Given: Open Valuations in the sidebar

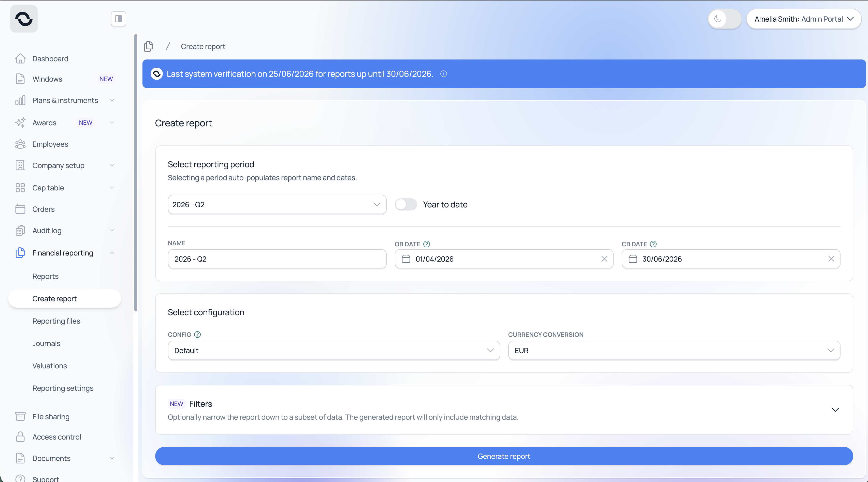Looking at the screenshot, I should [x=50, y=366].
